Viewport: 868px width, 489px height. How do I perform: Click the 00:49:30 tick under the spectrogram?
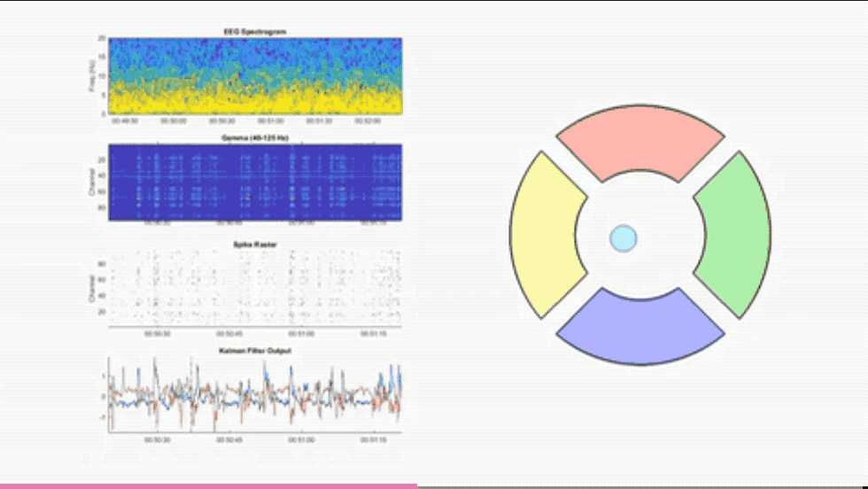pos(125,120)
